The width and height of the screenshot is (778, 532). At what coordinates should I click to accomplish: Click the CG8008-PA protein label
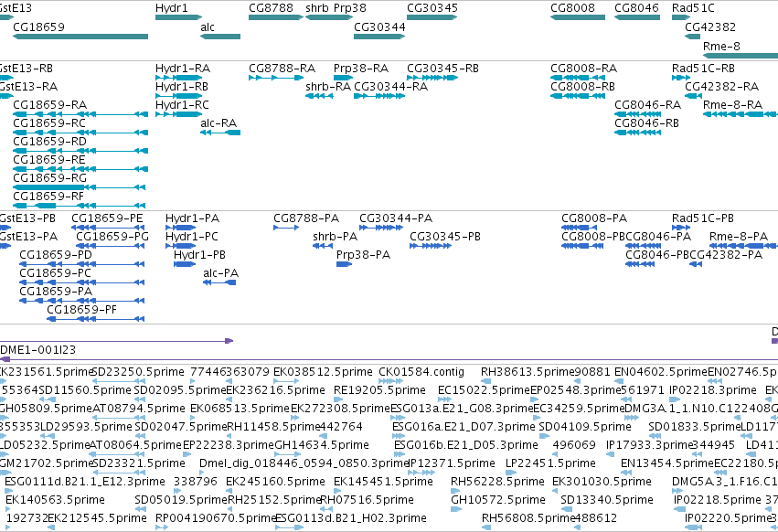594,218
